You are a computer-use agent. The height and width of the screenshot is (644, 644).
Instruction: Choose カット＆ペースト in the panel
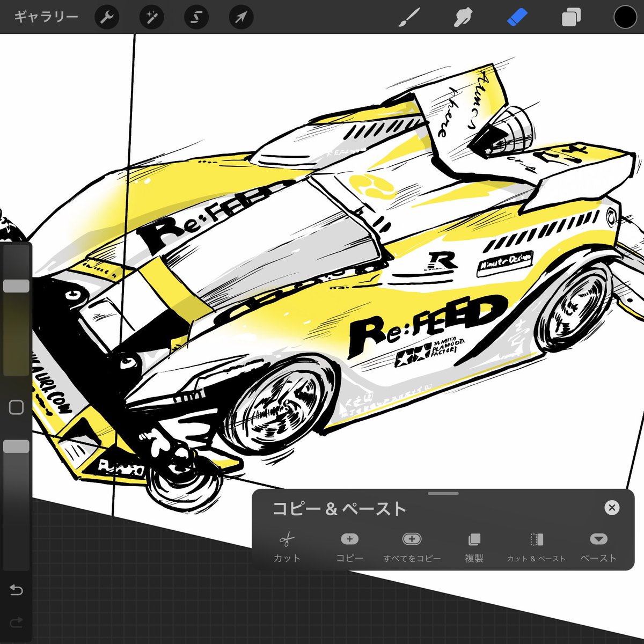point(536,547)
